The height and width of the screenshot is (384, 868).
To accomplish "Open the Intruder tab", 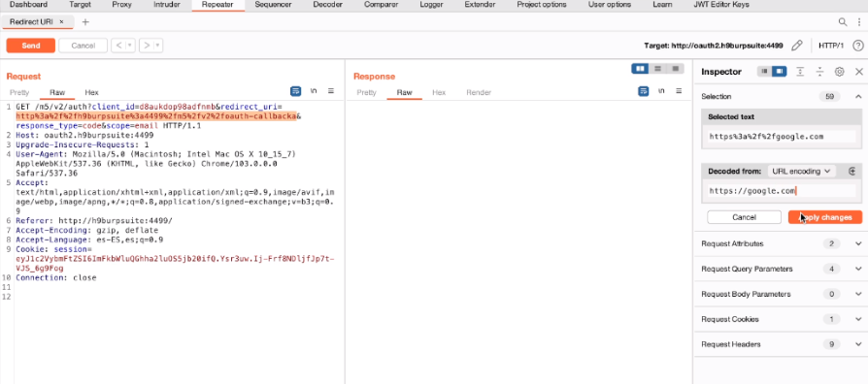I will coord(166,5).
